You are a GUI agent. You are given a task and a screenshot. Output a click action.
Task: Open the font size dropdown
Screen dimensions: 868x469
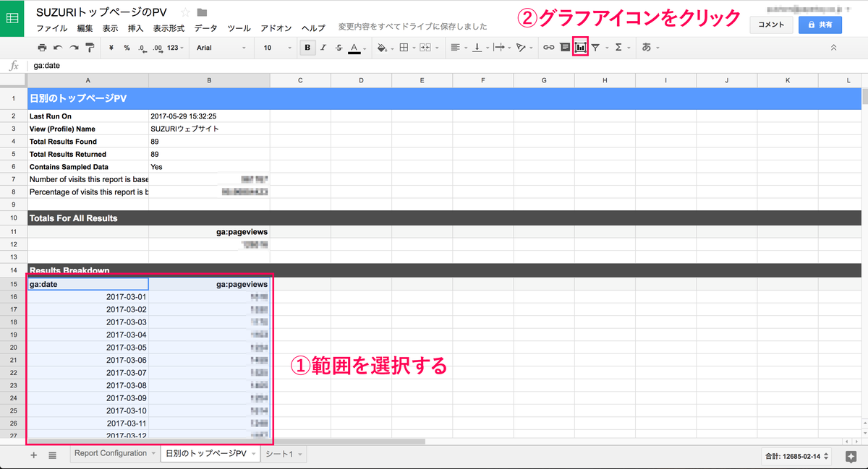tap(275, 48)
